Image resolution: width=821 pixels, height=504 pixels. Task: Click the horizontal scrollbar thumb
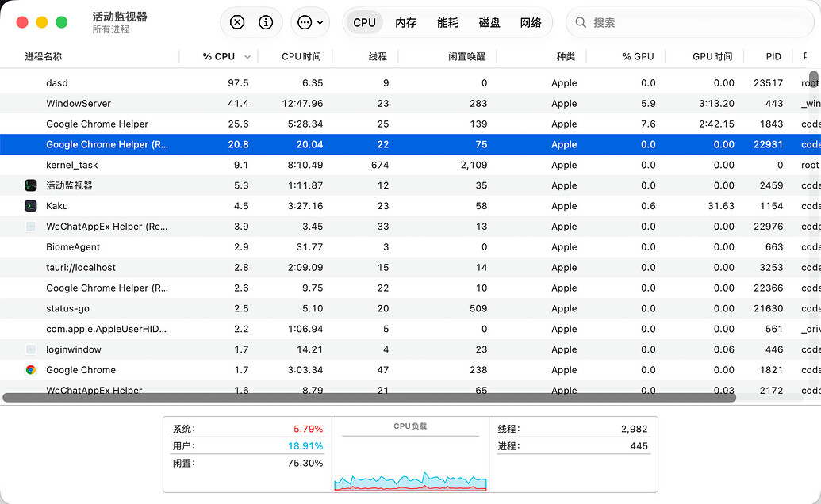click(369, 398)
